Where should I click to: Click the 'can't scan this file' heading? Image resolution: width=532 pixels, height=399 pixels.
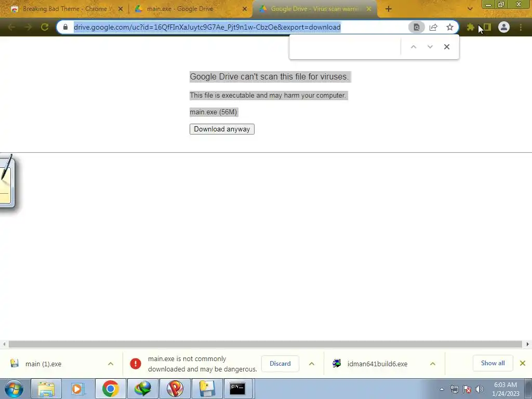[x=270, y=77]
